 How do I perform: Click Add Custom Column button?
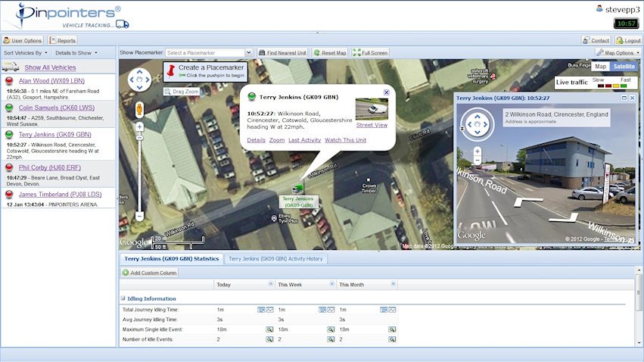point(150,273)
